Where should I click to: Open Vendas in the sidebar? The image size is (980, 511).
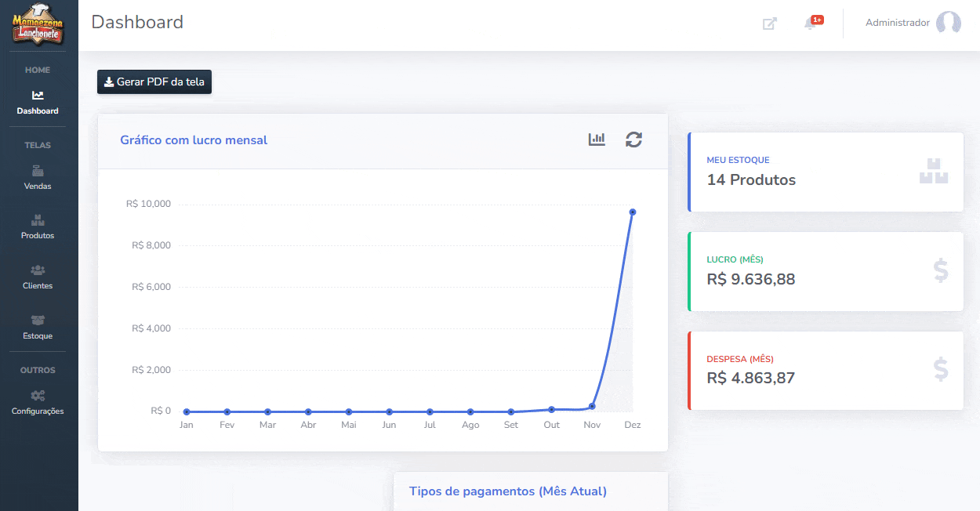coord(38,177)
